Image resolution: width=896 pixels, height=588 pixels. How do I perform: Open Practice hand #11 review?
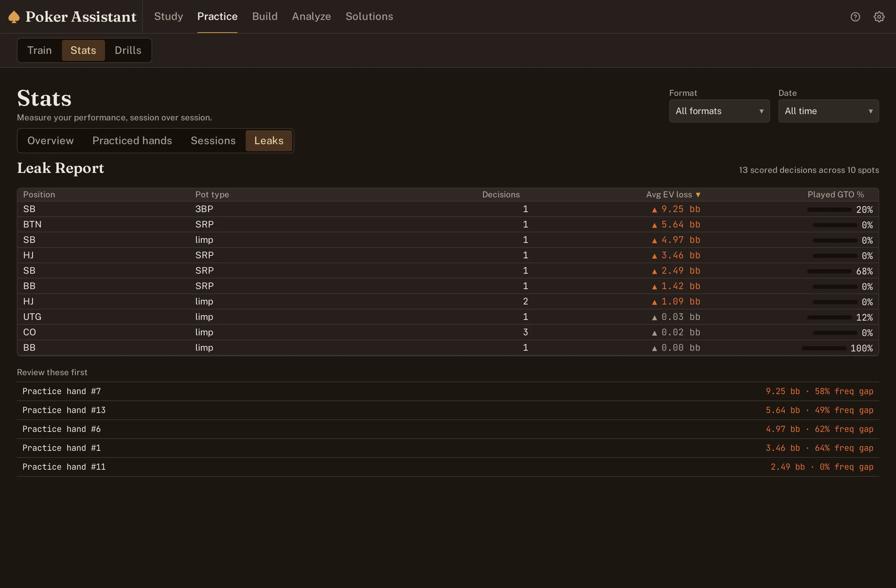pos(448,467)
